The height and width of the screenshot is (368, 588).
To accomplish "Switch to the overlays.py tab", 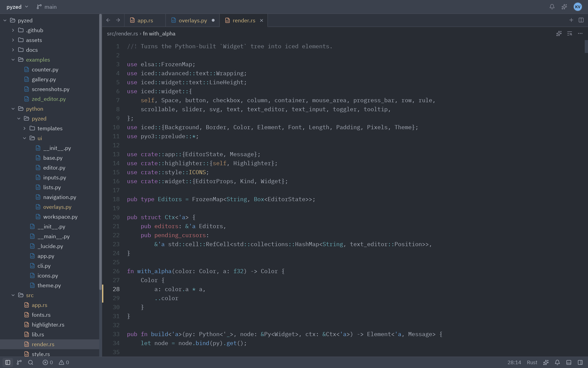I will click(192, 20).
